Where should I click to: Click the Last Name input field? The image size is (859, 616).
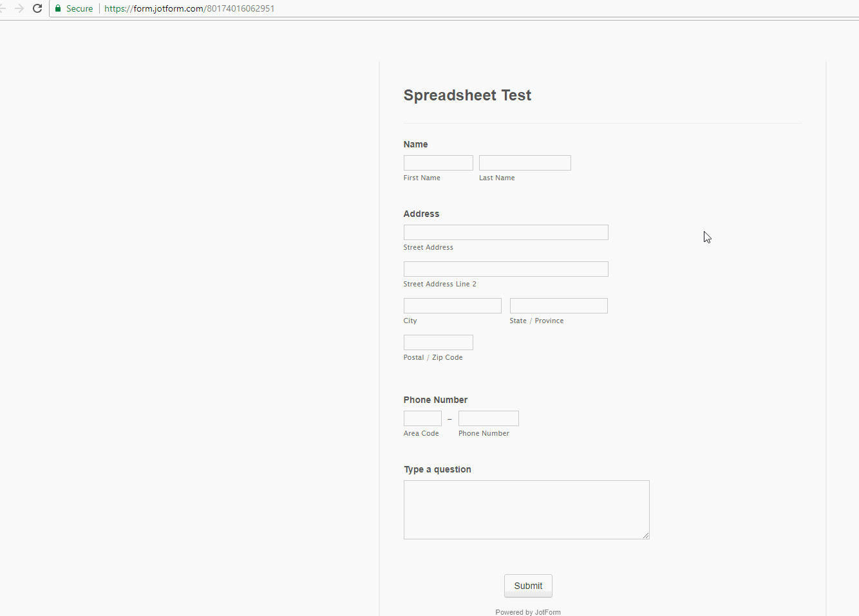(525, 163)
